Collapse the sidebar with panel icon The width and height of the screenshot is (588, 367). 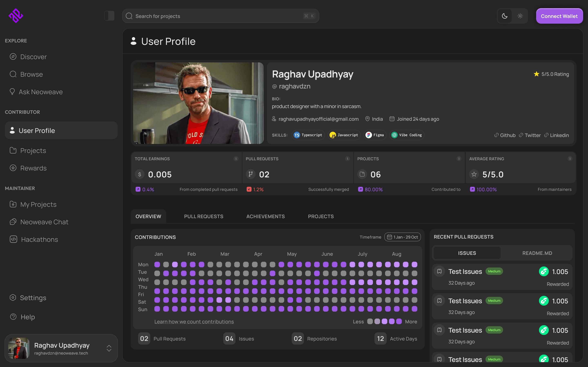pyautogui.click(x=109, y=16)
